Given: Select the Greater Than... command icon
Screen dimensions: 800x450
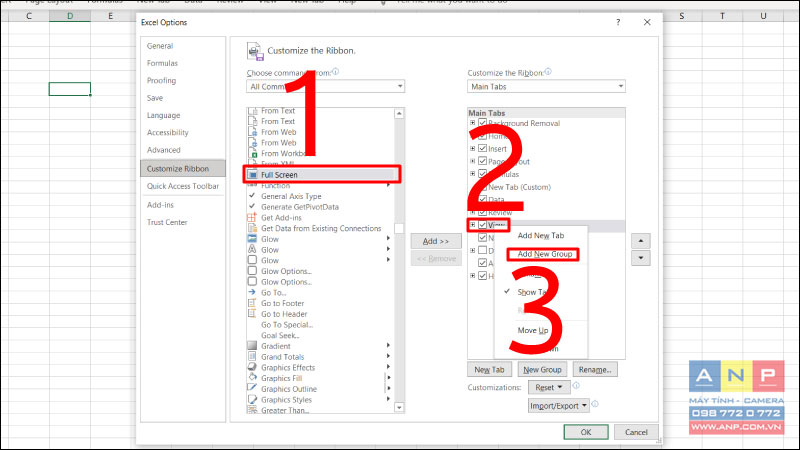Looking at the screenshot, I should (x=252, y=410).
